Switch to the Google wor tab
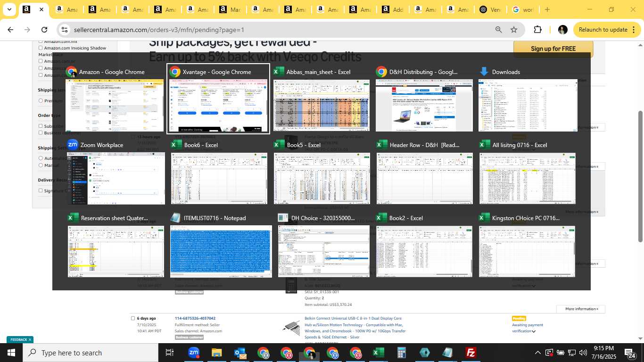644x362 pixels. tap(523, 9)
